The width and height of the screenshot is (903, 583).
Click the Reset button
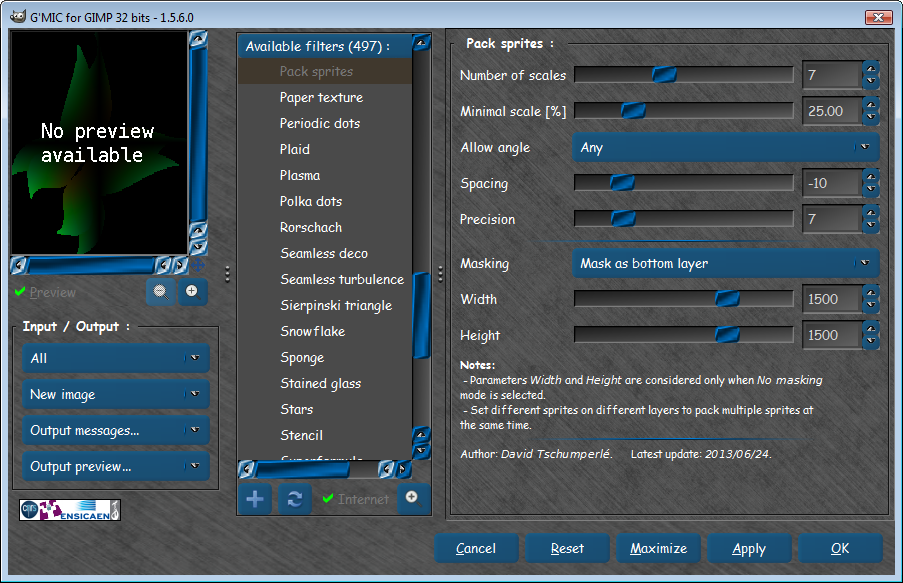[567, 548]
